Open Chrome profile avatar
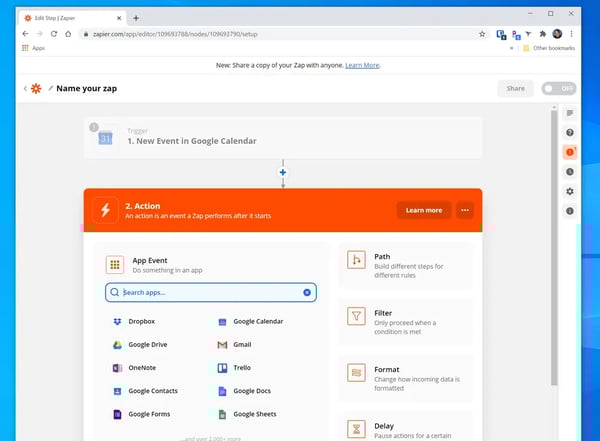 [x=557, y=34]
